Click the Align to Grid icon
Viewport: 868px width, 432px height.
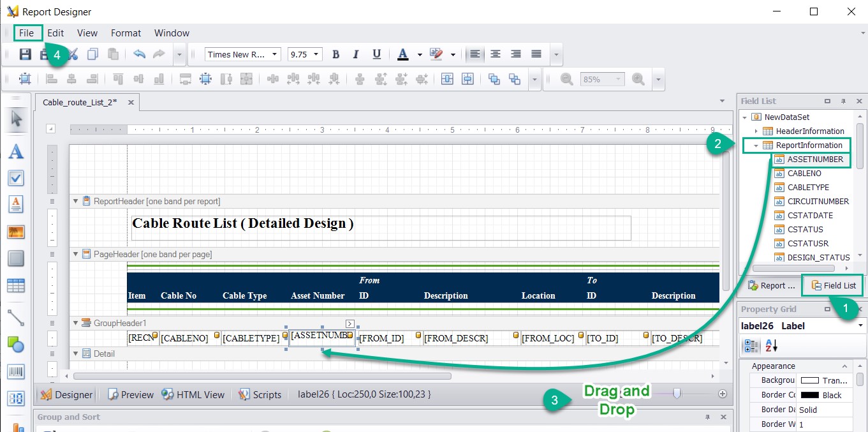pos(25,79)
